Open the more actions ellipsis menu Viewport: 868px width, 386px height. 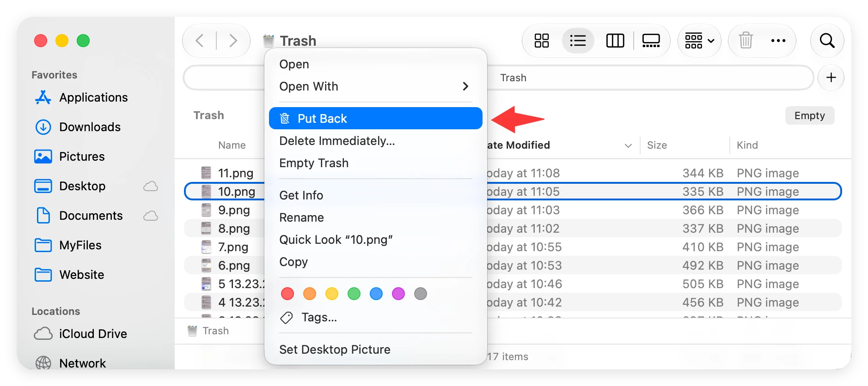778,41
